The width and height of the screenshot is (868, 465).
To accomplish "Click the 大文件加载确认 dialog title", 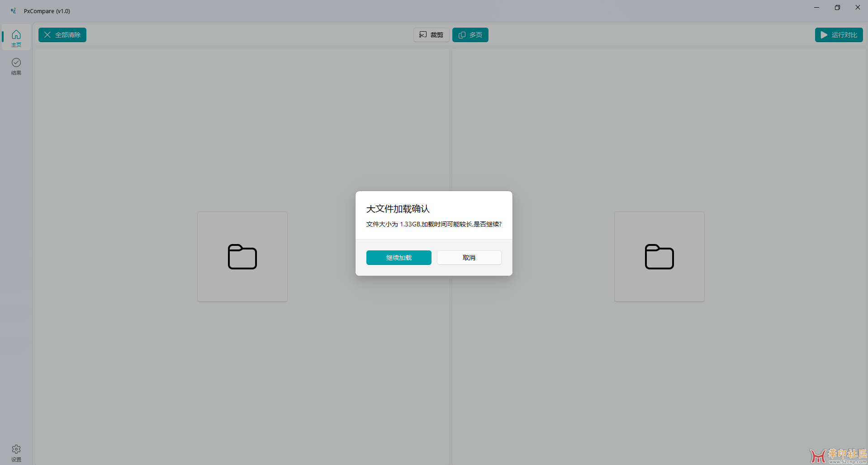I will 398,209.
